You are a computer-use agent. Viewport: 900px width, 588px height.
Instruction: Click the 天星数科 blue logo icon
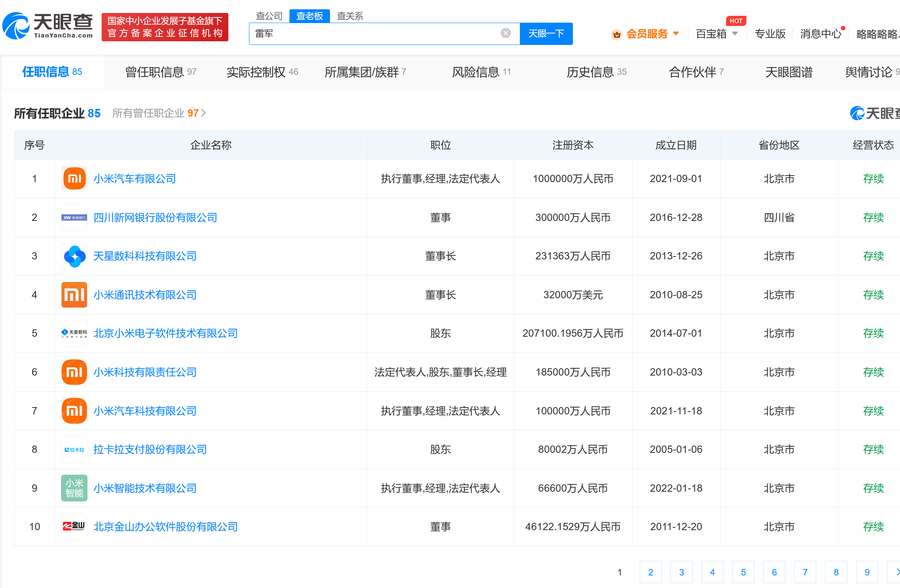[74, 256]
